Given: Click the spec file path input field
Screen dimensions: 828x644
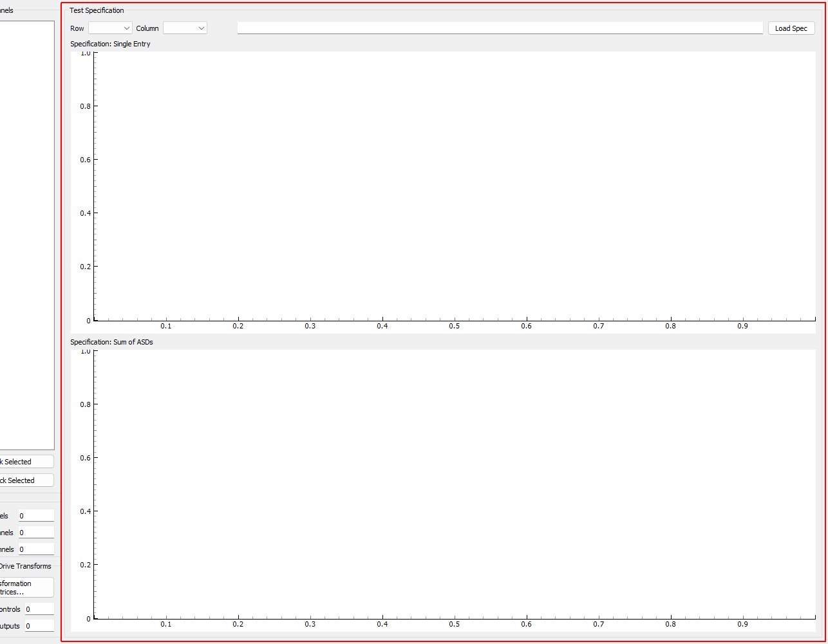Looking at the screenshot, I should pos(500,28).
